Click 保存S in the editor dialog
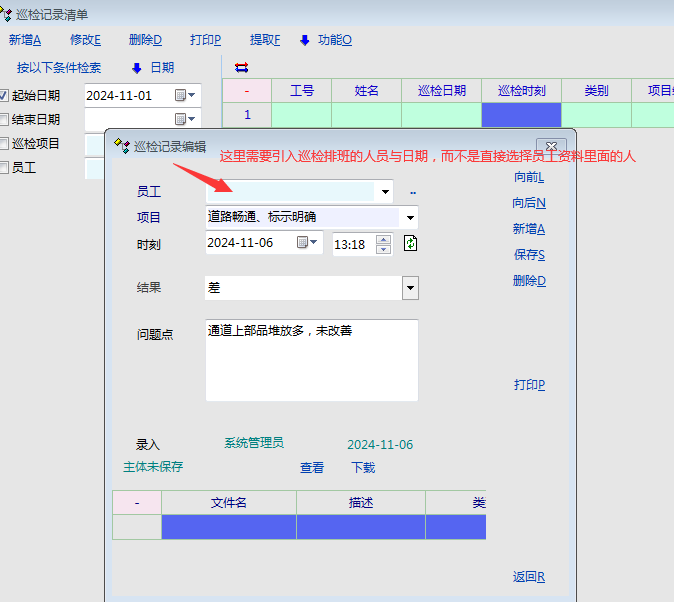This screenshot has height=602, width=674. click(x=529, y=255)
